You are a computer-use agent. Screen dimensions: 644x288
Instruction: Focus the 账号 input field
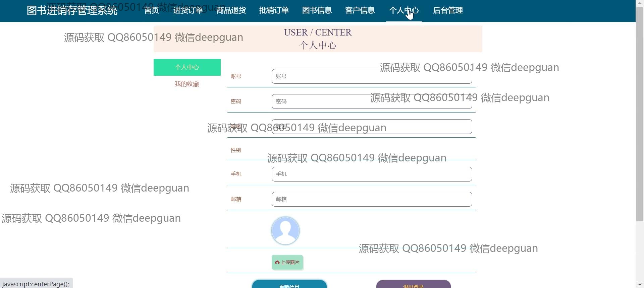[372, 76]
